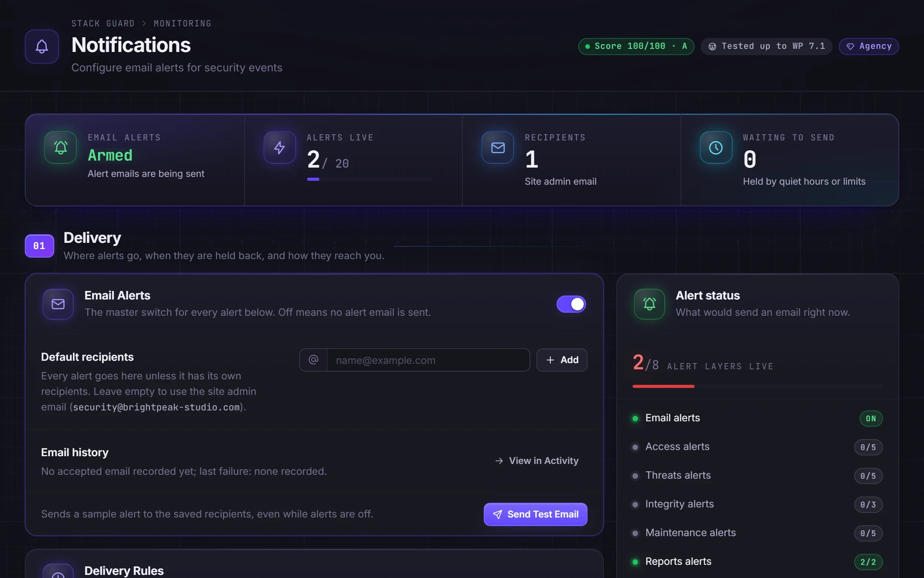Viewport: 924px width, 578px height.
Task: Click the 2/2 badge for Reports alerts
Action: 868,562
